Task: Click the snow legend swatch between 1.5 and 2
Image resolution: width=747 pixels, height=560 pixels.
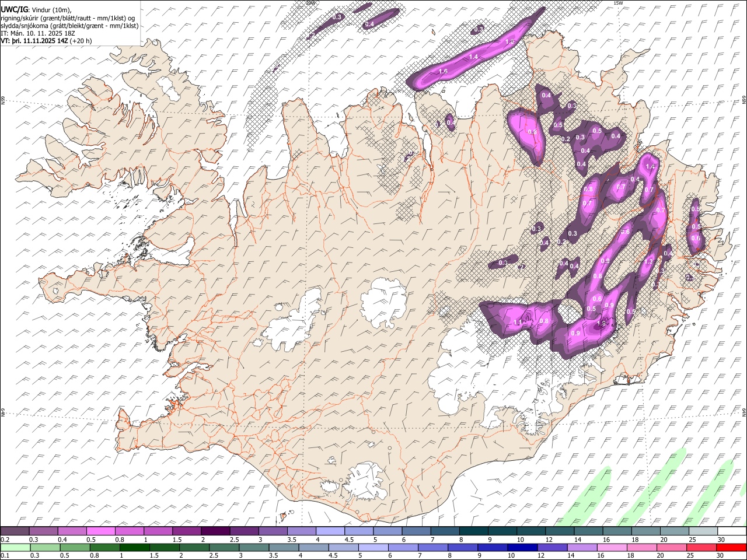Action: [x=187, y=531]
